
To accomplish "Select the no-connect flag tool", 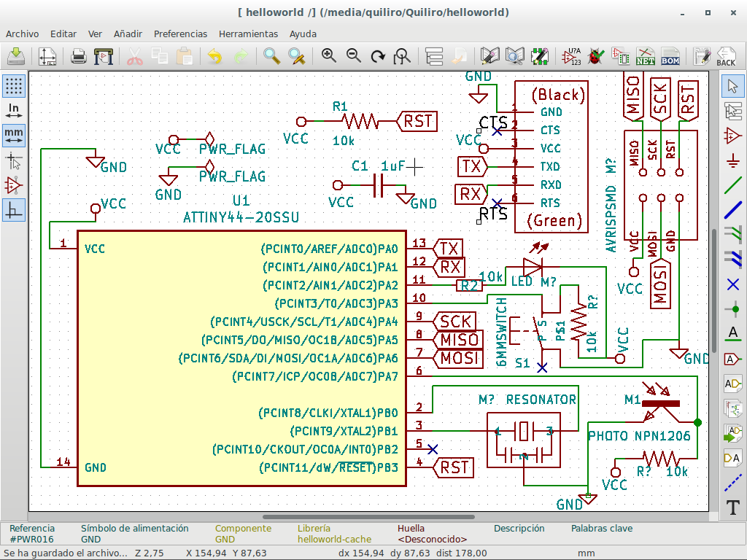I will (x=732, y=284).
